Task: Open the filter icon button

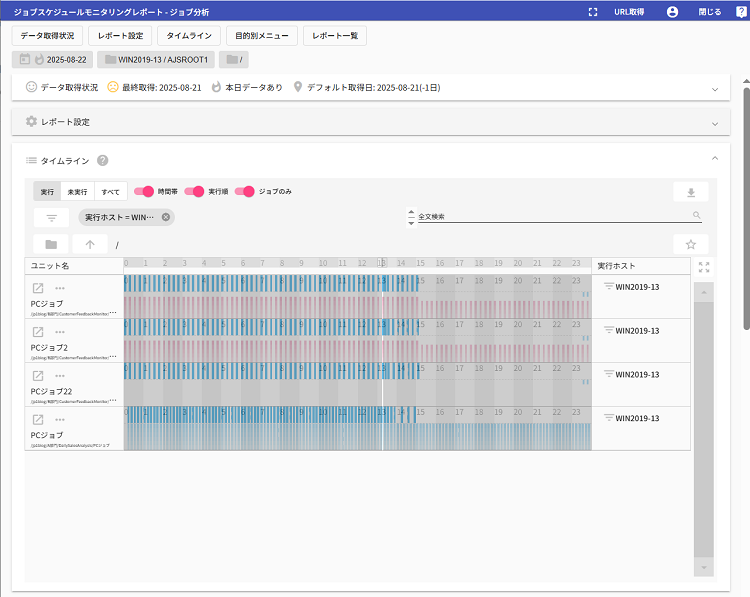Action: pyautogui.click(x=52, y=218)
